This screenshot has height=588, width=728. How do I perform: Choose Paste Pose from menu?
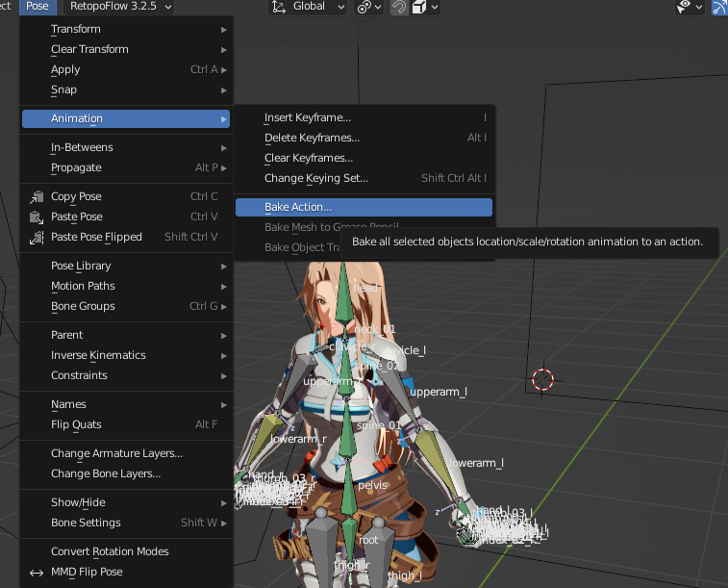coord(126,217)
